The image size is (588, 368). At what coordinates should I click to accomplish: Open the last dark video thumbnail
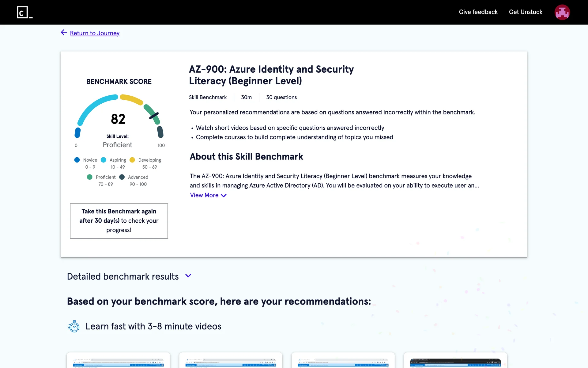pos(455,362)
